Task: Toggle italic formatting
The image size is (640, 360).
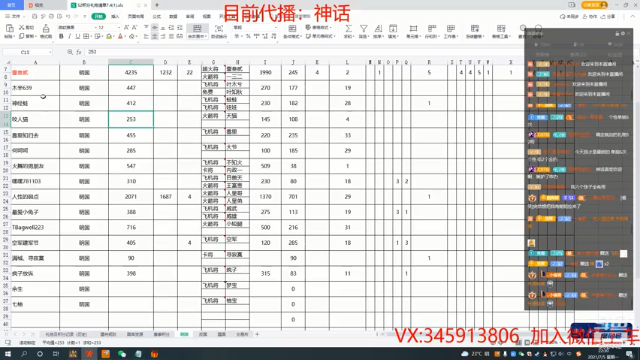Action: pos(69,36)
